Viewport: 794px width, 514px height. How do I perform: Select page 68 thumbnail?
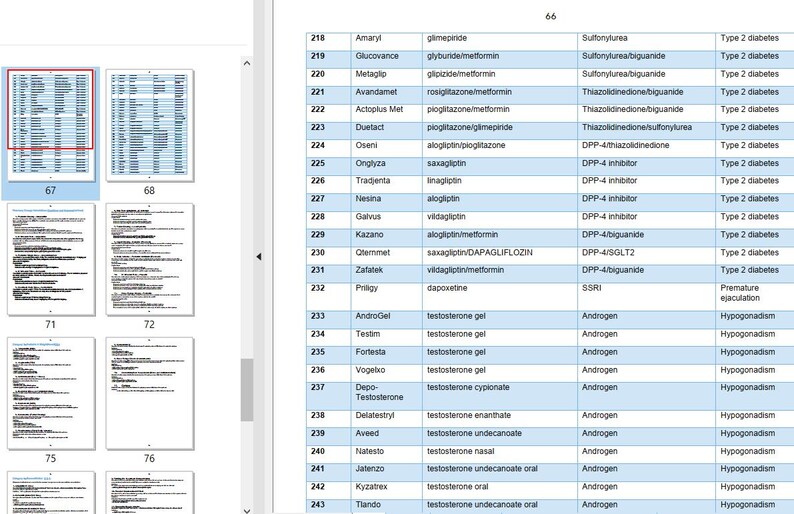pyautogui.click(x=149, y=125)
